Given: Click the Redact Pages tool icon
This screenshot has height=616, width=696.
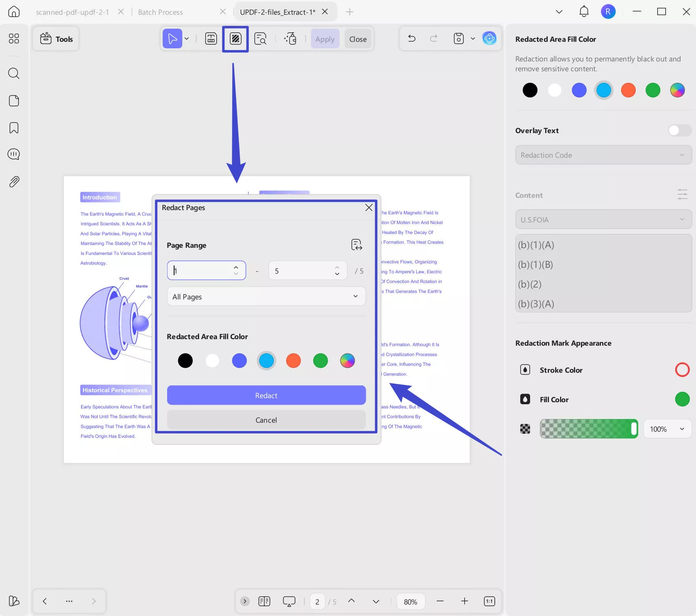Looking at the screenshot, I should click(x=236, y=39).
